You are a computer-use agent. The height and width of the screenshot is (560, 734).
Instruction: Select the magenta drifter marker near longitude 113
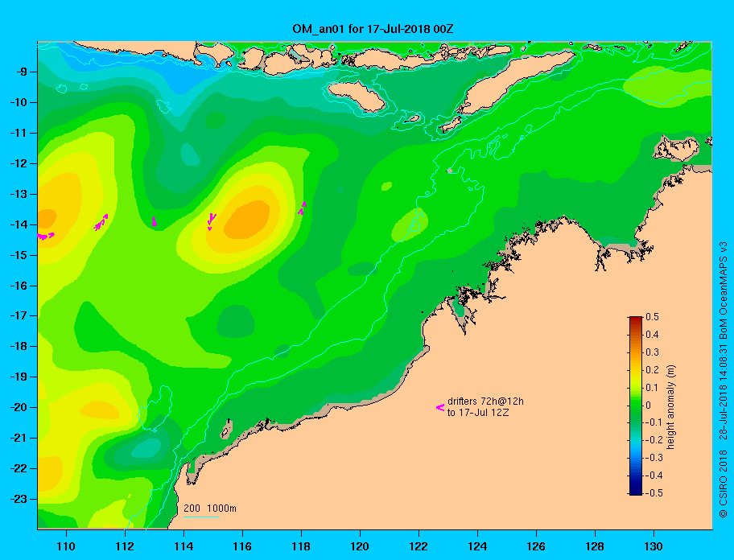(154, 221)
